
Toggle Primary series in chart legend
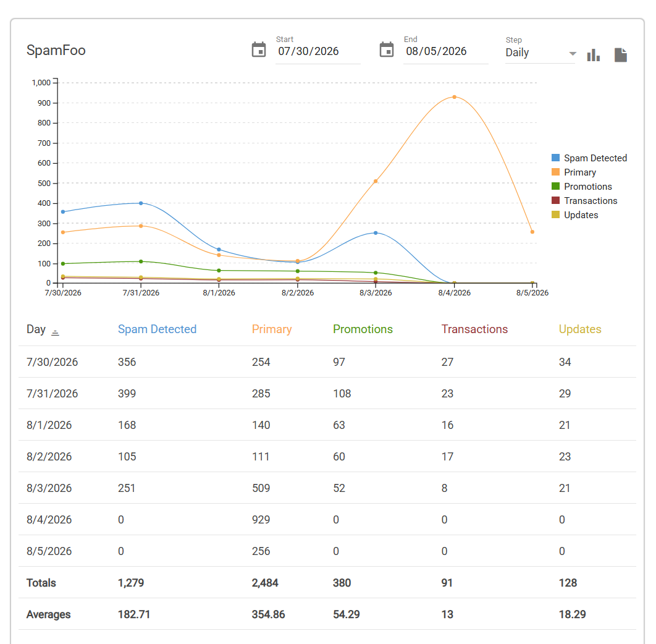tap(574, 172)
